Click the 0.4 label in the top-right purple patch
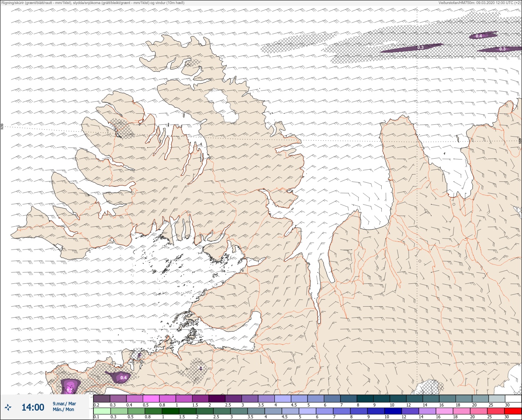Image resolution: width=522 pixels, height=420 pixels. [x=479, y=36]
